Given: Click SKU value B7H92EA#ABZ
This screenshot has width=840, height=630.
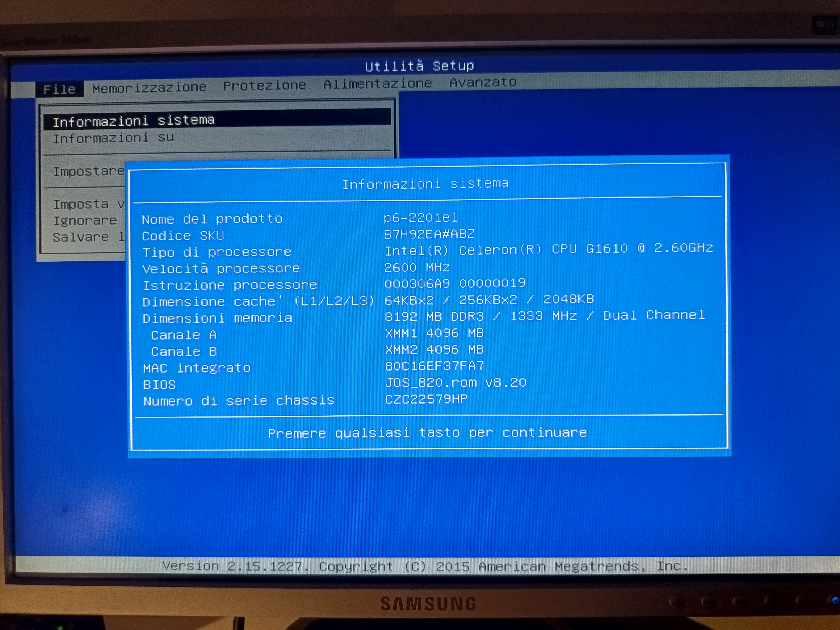Looking at the screenshot, I should (x=429, y=234).
